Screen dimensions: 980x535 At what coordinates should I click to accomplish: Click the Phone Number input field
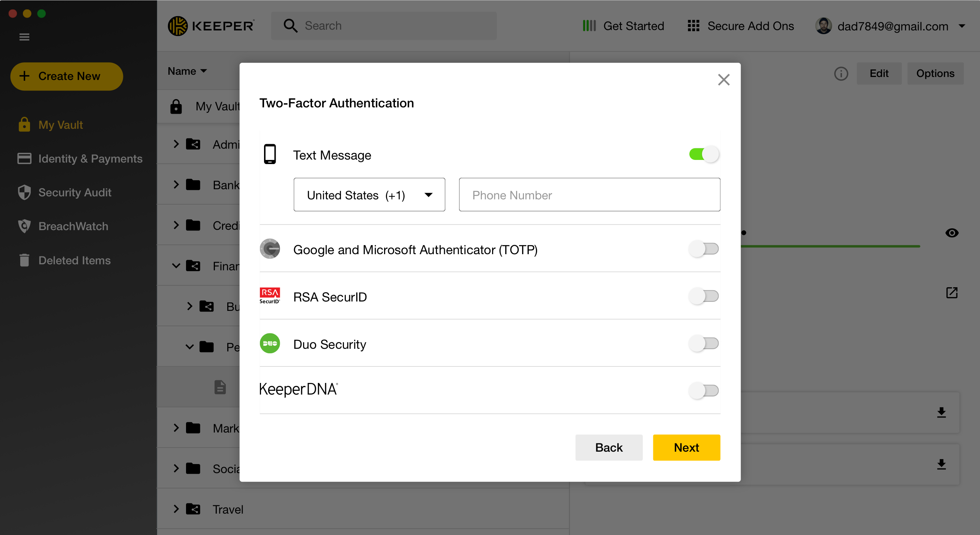point(589,195)
